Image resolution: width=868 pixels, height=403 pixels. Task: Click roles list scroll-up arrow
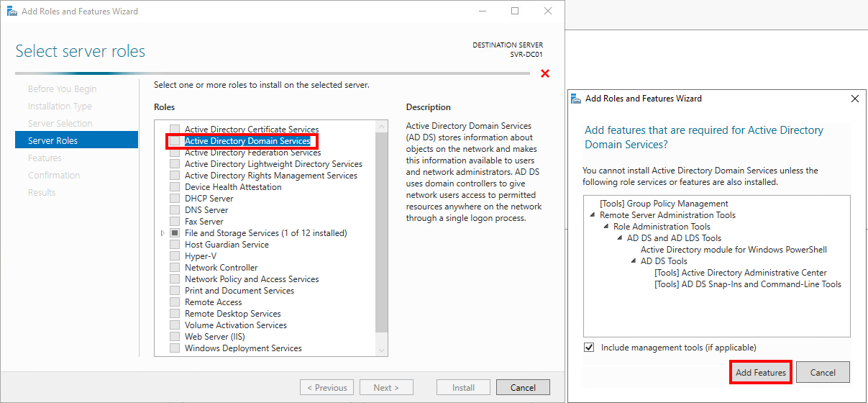382,126
